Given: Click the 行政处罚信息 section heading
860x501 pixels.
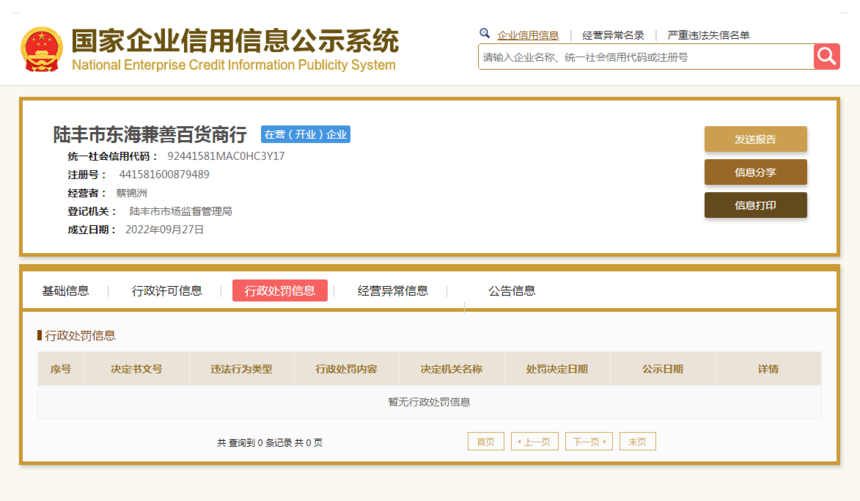Looking at the screenshot, I should [80, 335].
